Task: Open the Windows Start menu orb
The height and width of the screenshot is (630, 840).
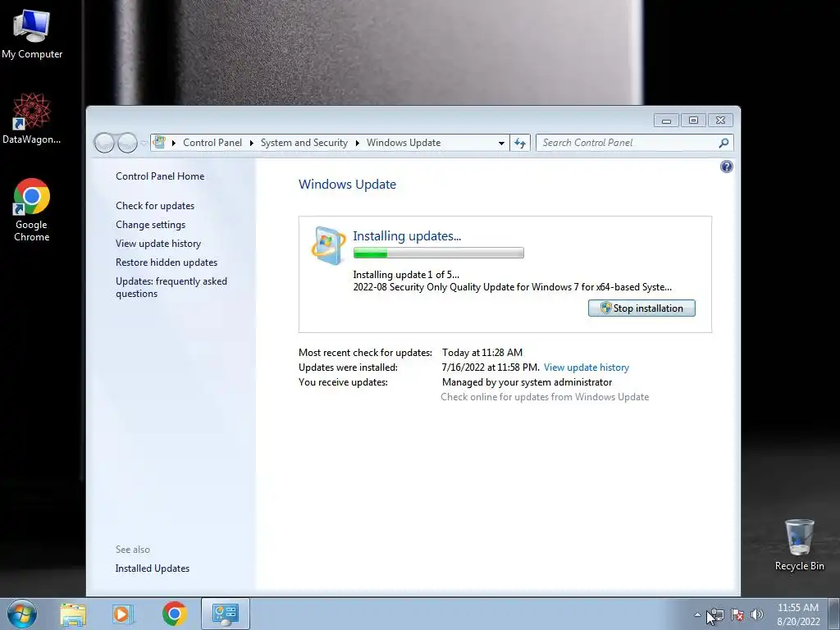Action: pyautogui.click(x=22, y=614)
